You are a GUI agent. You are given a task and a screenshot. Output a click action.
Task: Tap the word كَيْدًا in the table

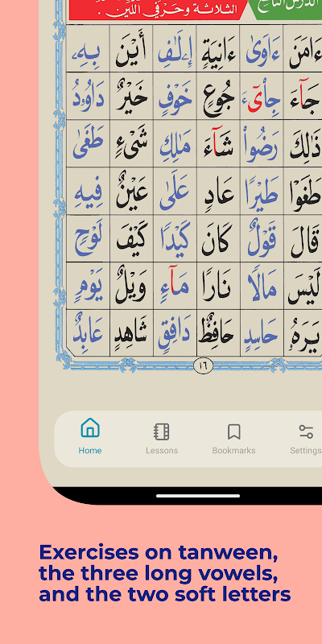175,240
